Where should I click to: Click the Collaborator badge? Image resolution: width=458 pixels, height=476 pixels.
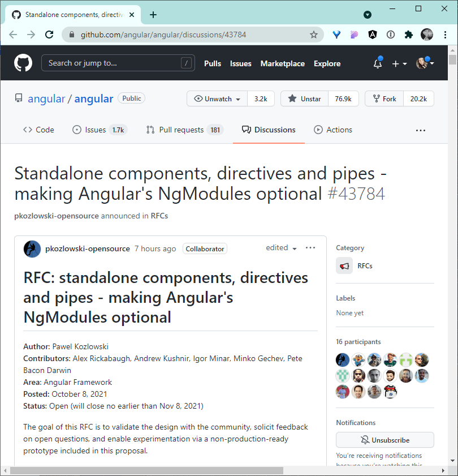click(205, 248)
